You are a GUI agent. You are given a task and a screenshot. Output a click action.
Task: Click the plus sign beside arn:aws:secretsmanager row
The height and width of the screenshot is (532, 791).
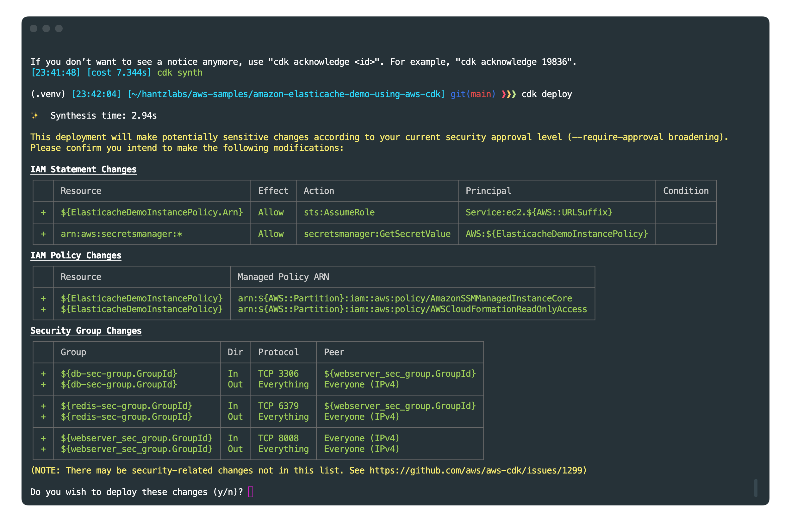click(x=43, y=234)
